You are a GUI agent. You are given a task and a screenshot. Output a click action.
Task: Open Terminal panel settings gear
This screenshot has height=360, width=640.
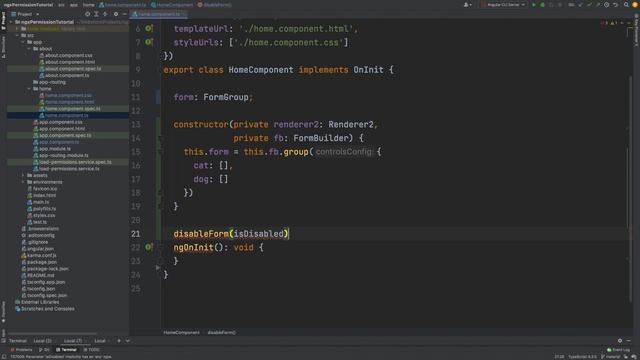coord(620,341)
